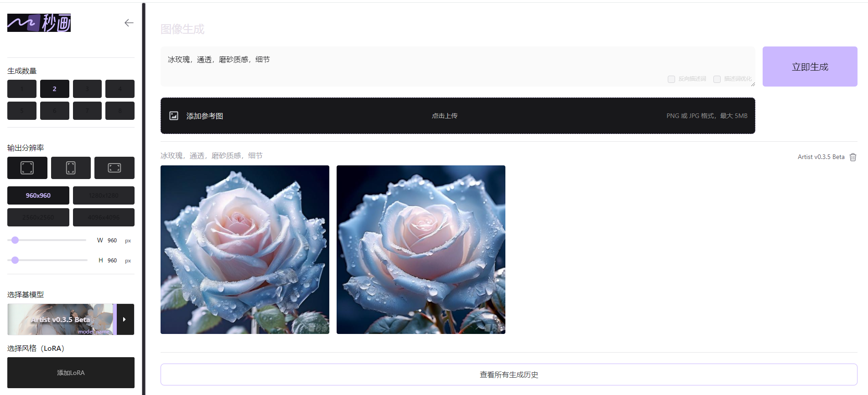Viewport: 868px width, 395px height.
Task: Click the width W slider handle
Action: coord(15,240)
